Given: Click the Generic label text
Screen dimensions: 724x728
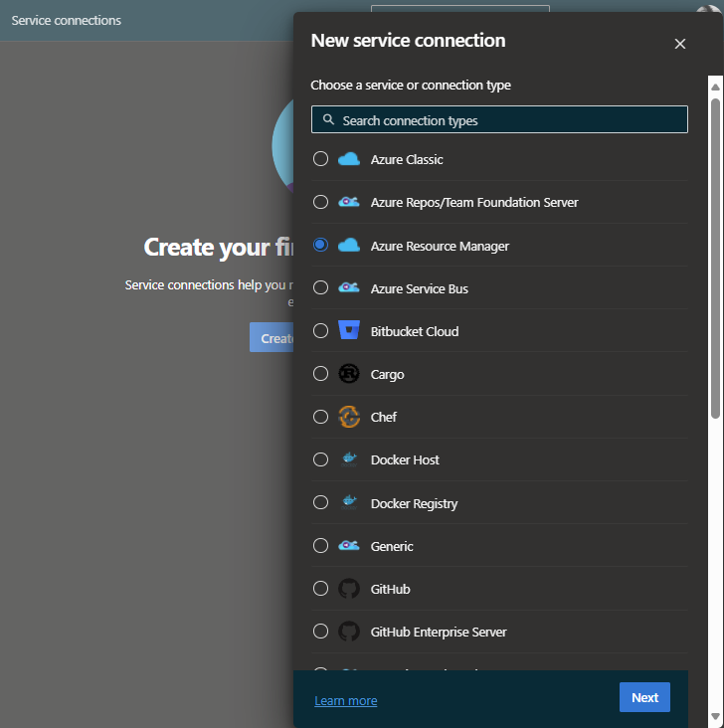Looking at the screenshot, I should (x=392, y=546).
